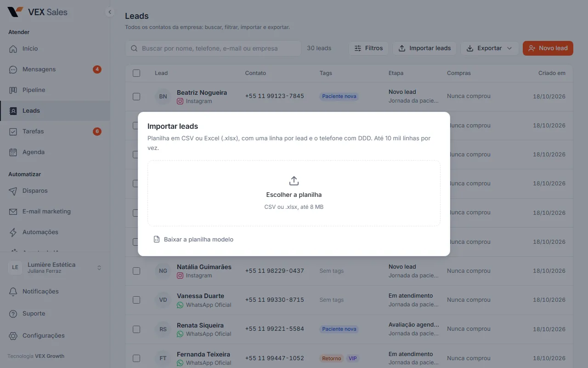Click the Novo lead button

tap(548, 48)
